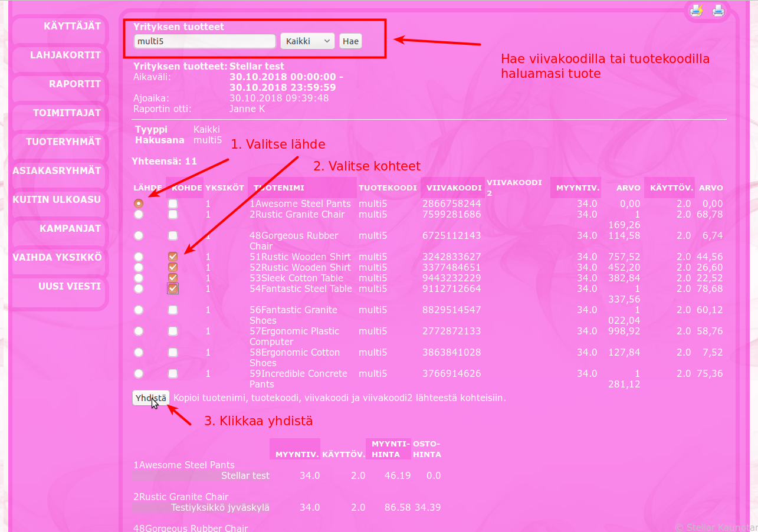Check target checkbox for 59Incredible Concrete Pants
758x532 pixels.
click(173, 373)
